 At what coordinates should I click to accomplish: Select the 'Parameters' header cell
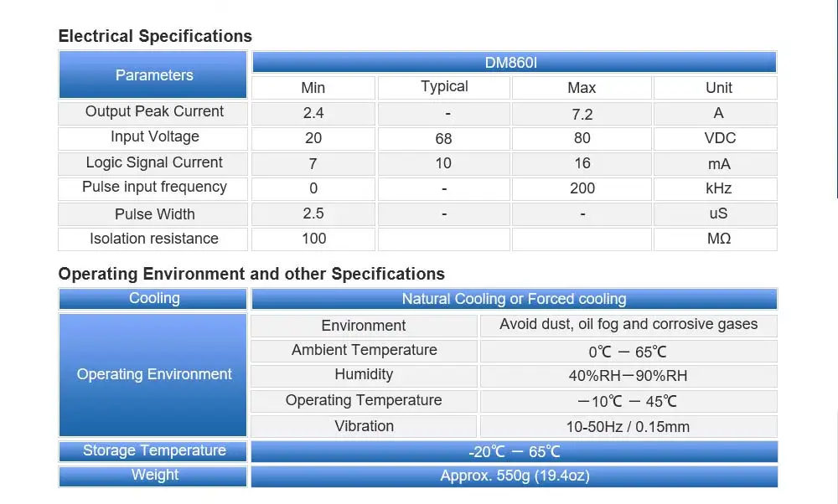[153, 75]
